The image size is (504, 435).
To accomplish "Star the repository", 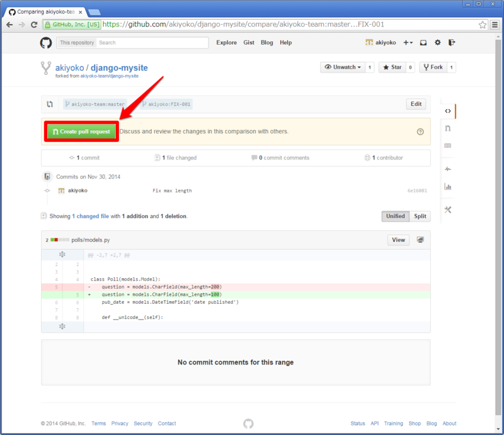I will click(x=392, y=67).
